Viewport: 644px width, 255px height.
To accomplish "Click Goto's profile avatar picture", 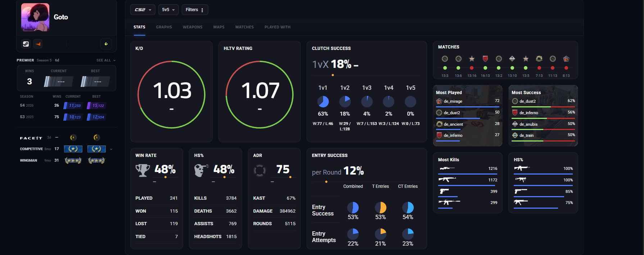I will coord(35,17).
